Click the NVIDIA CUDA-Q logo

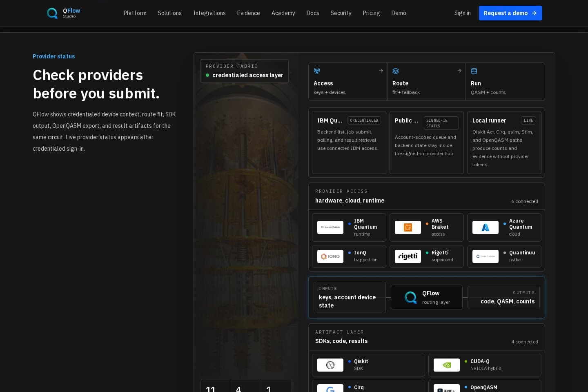click(447, 365)
